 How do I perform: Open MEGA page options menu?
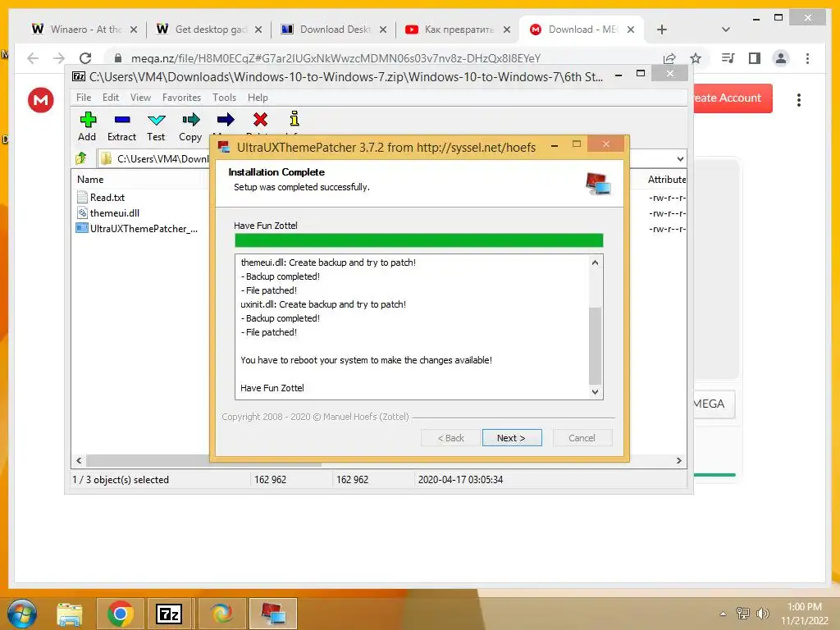pyautogui.click(x=799, y=99)
